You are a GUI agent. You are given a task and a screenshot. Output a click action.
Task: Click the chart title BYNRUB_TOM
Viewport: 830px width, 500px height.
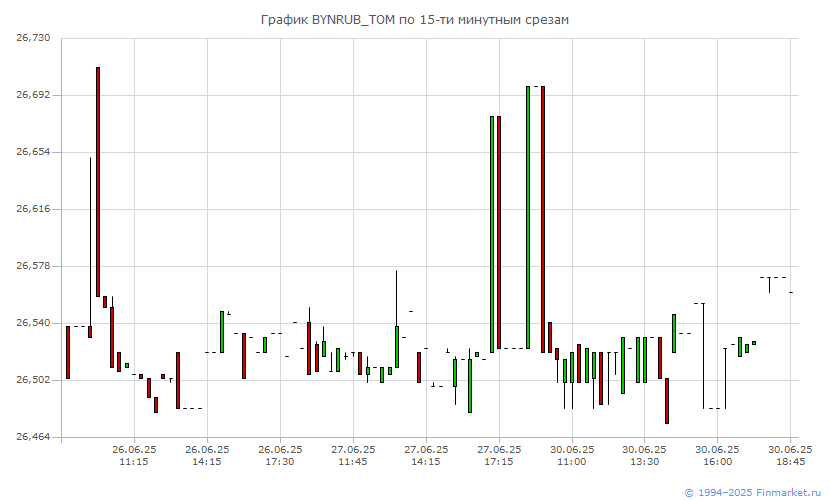[414, 20]
